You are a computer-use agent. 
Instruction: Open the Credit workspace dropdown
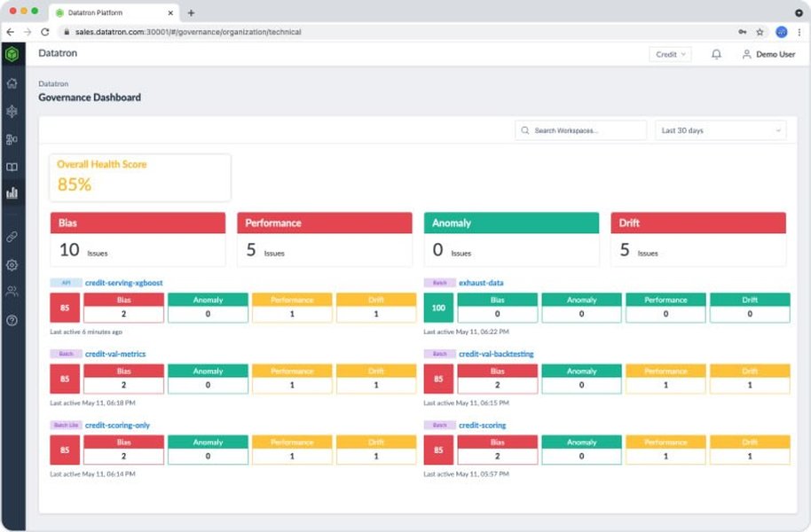[670, 54]
